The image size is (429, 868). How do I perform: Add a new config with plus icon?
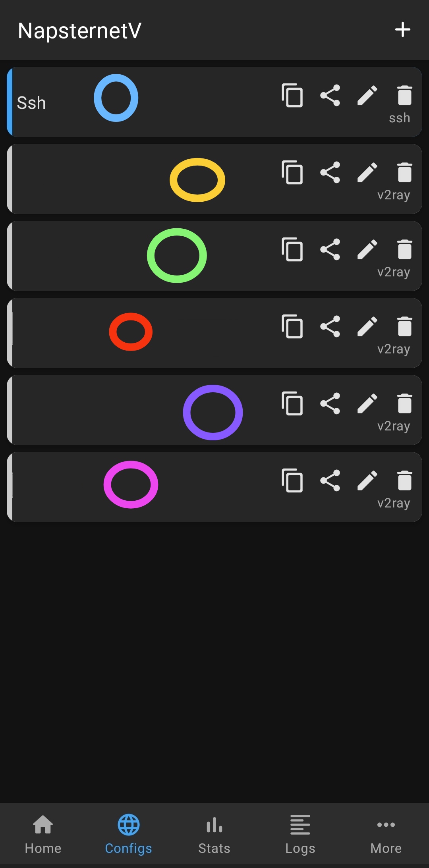click(402, 30)
